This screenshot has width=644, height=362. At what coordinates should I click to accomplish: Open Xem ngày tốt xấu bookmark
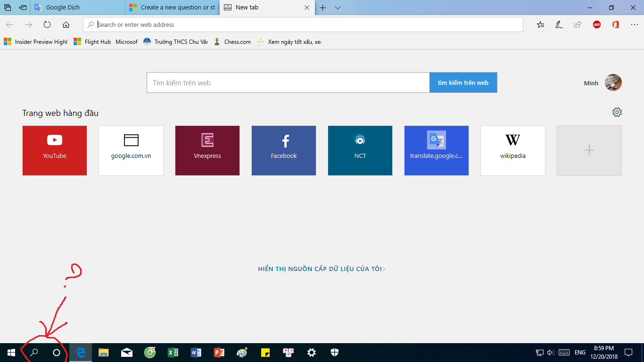[289, 42]
